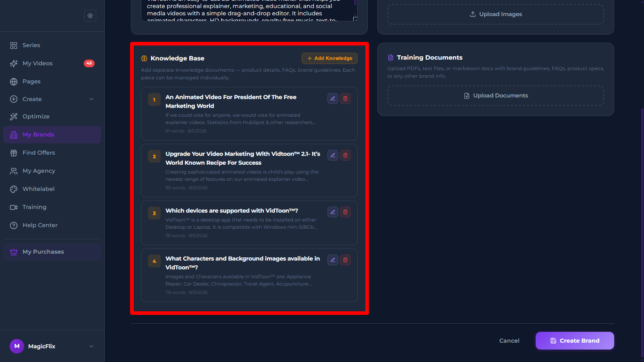Click the Training Documents heading
This screenshot has height=362, width=644.
click(x=430, y=58)
